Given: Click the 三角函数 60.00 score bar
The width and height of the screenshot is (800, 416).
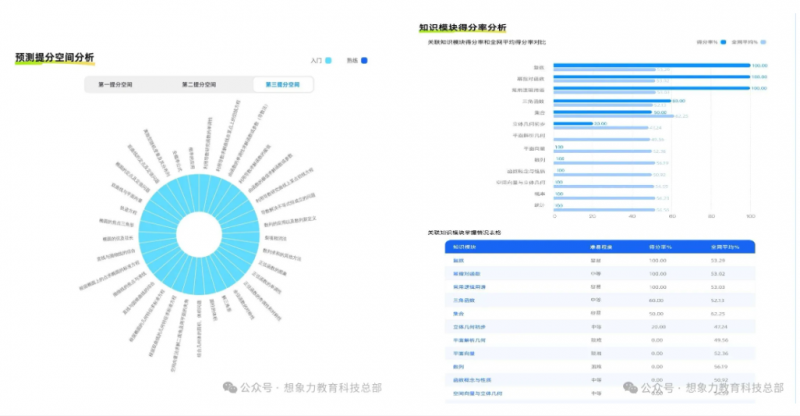Looking at the screenshot, I should 611,101.
